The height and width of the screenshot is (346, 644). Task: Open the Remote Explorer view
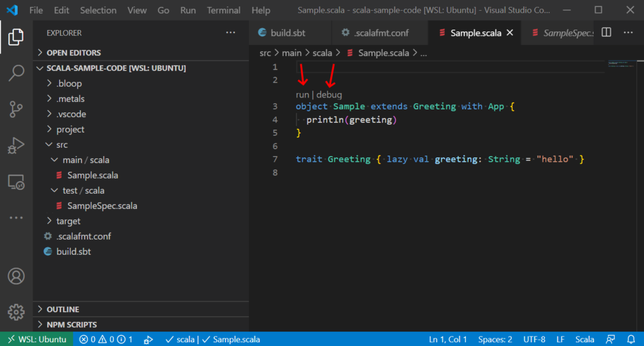[x=16, y=182]
